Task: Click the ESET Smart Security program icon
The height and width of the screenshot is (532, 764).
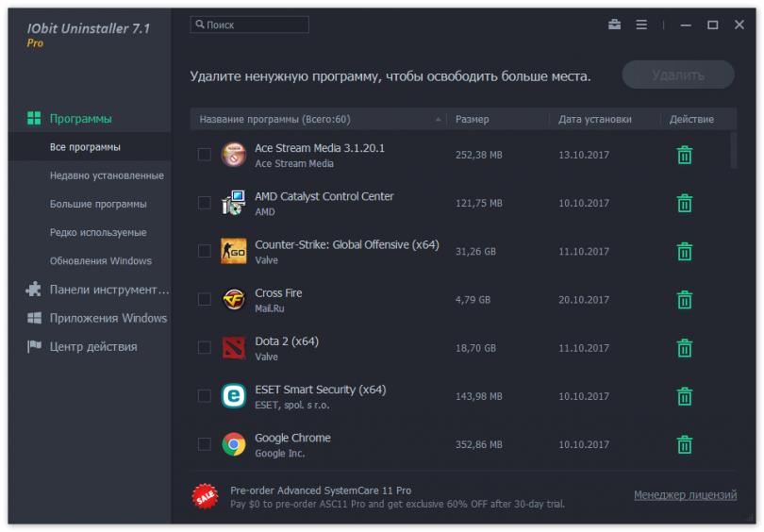Action: pos(233,396)
